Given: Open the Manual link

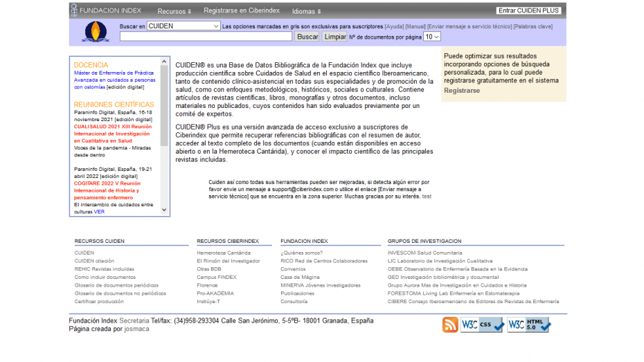Looking at the screenshot, I should tap(415, 27).
